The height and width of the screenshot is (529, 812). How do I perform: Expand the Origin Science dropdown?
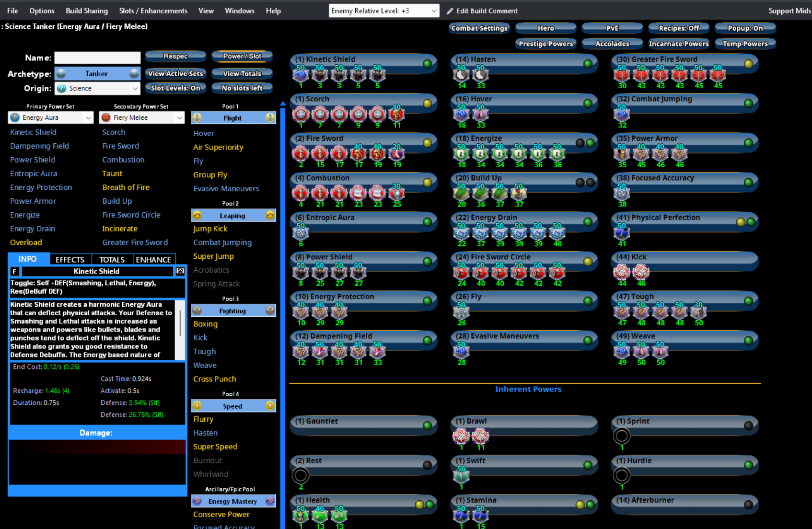click(x=135, y=89)
